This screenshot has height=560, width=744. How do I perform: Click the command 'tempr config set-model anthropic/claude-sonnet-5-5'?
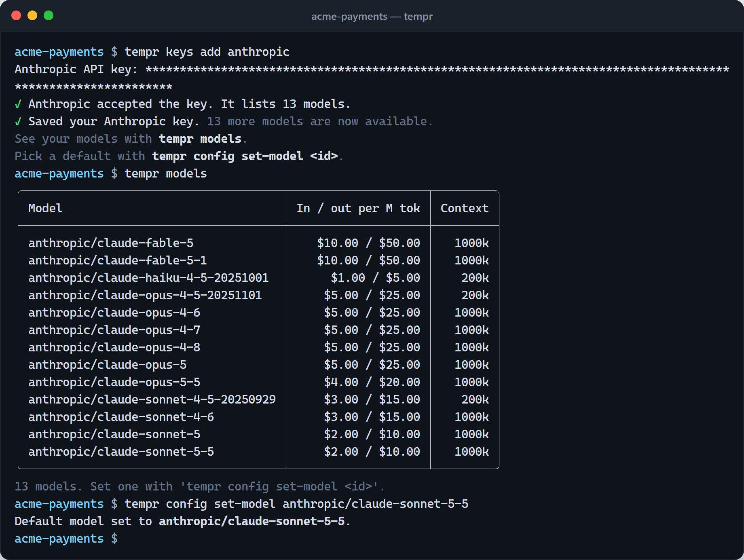[296, 504]
